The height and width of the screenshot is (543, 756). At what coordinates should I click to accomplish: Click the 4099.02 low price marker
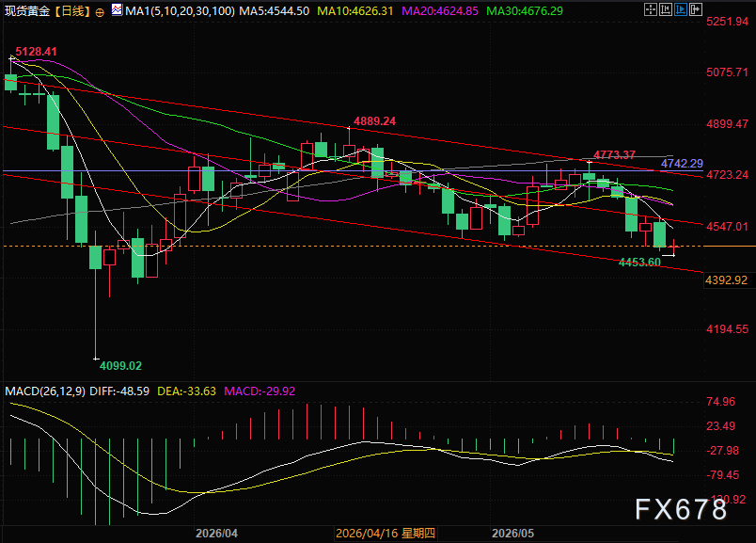coord(120,366)
